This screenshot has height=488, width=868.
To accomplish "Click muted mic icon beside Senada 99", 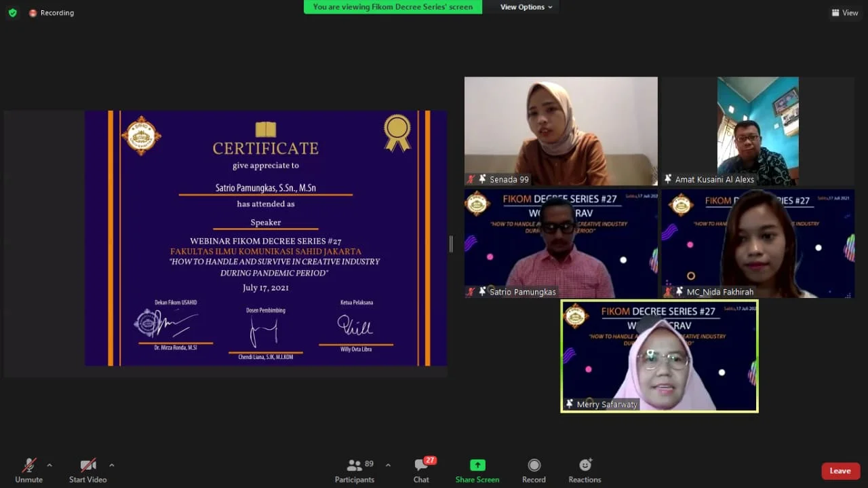I will [x=471, y=179].
